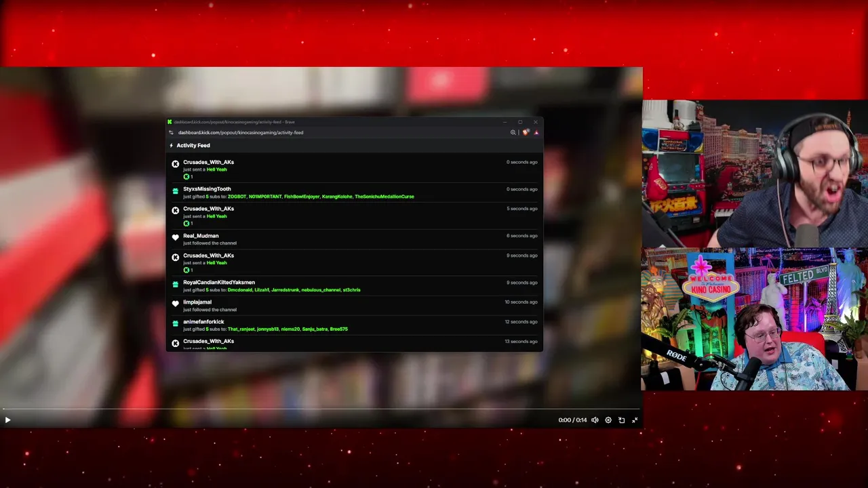Select webcam feed of man wearing headphones

click(755, 174)
